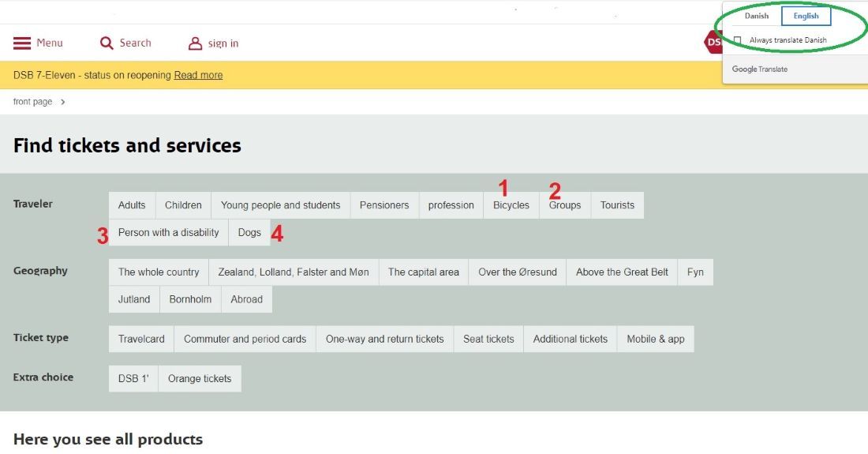Filter geography by The whole country

click(159, 272)
